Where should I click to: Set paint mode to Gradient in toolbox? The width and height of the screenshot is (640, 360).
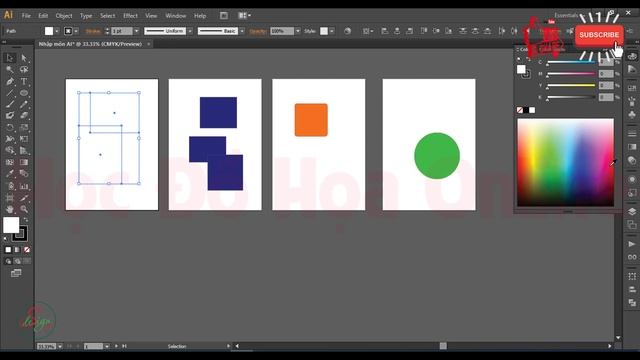click(18, 249)
